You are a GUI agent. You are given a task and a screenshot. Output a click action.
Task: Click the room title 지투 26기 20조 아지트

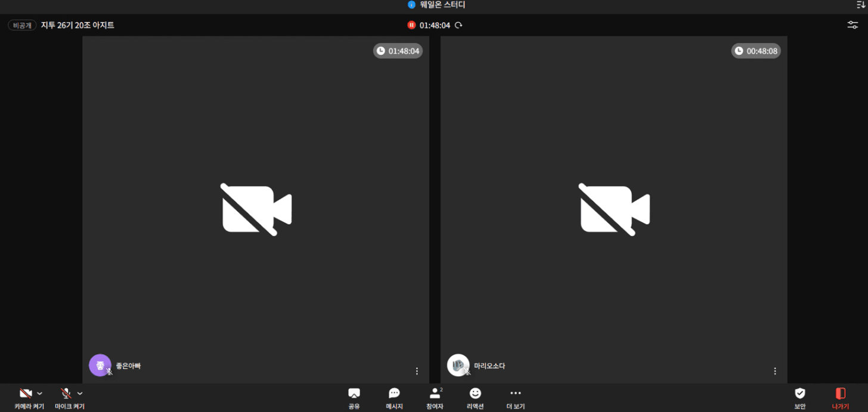point(77,25)
